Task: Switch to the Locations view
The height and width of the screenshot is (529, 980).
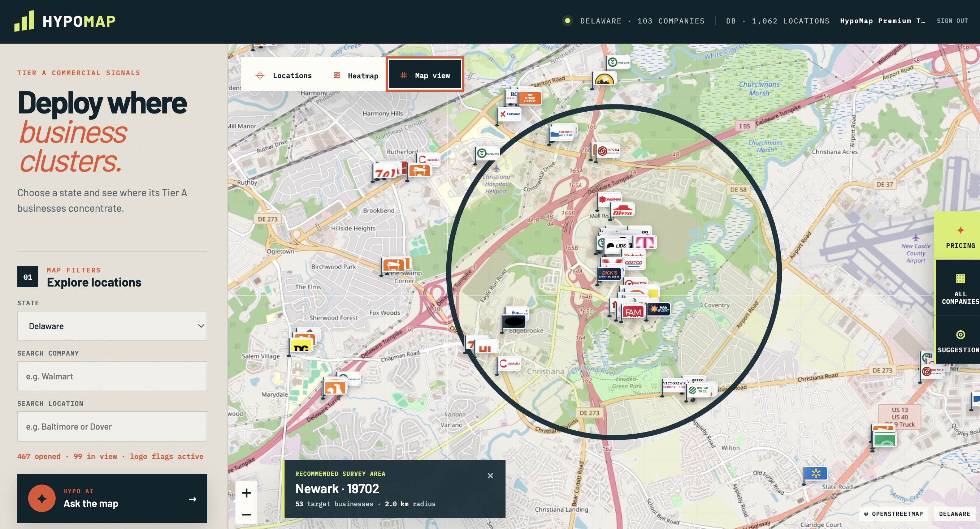Action: coord(283,76)
